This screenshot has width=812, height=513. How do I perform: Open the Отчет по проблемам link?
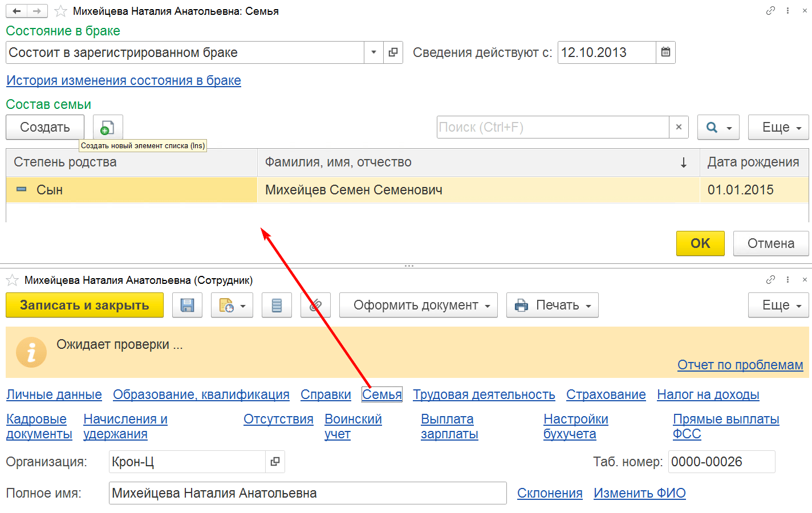(x=740, y=365)
